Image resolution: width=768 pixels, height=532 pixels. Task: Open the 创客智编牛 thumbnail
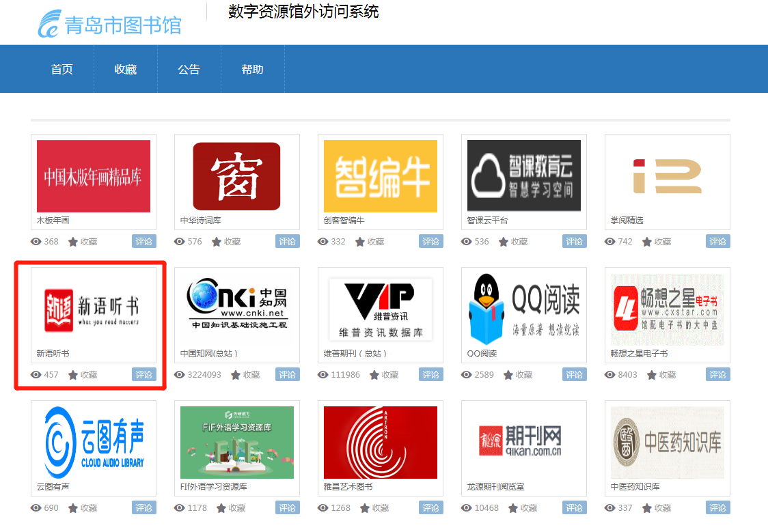[381, 176]
